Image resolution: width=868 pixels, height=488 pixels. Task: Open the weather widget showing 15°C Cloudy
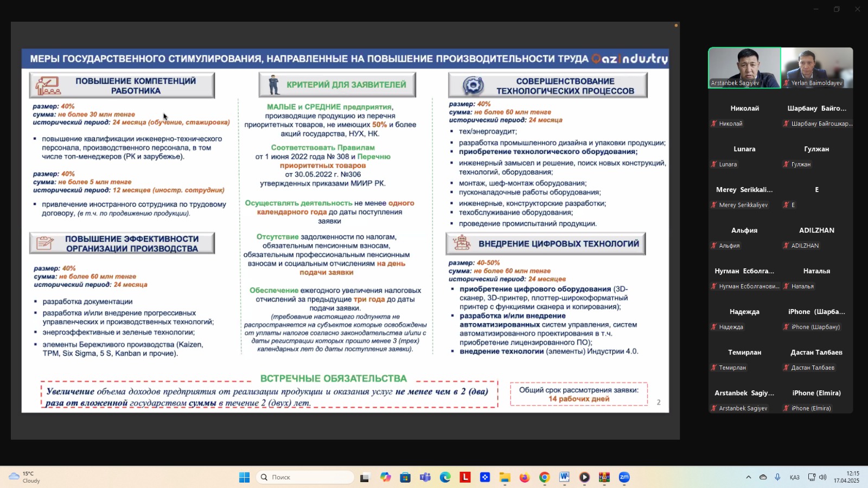[x=24, y=477]
